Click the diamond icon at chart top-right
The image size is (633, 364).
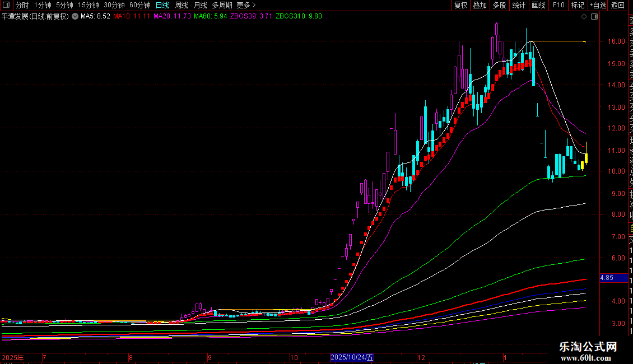[x=584, y=17]
